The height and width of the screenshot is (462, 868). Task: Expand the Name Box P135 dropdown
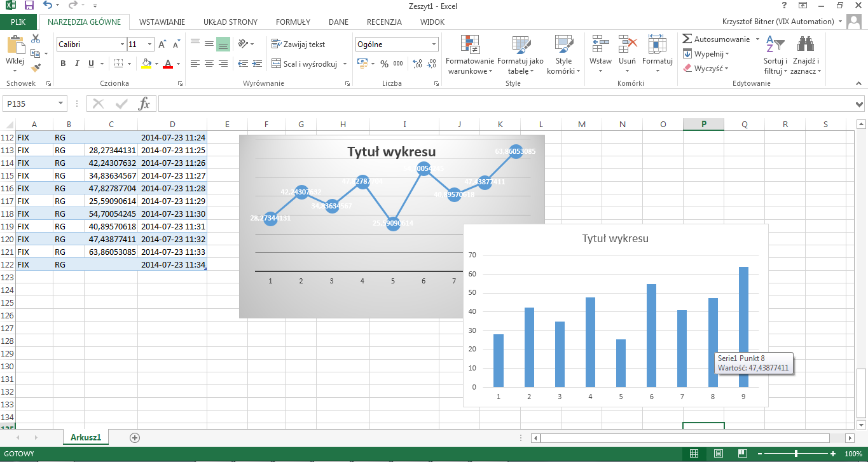click(x=61, y=104)
